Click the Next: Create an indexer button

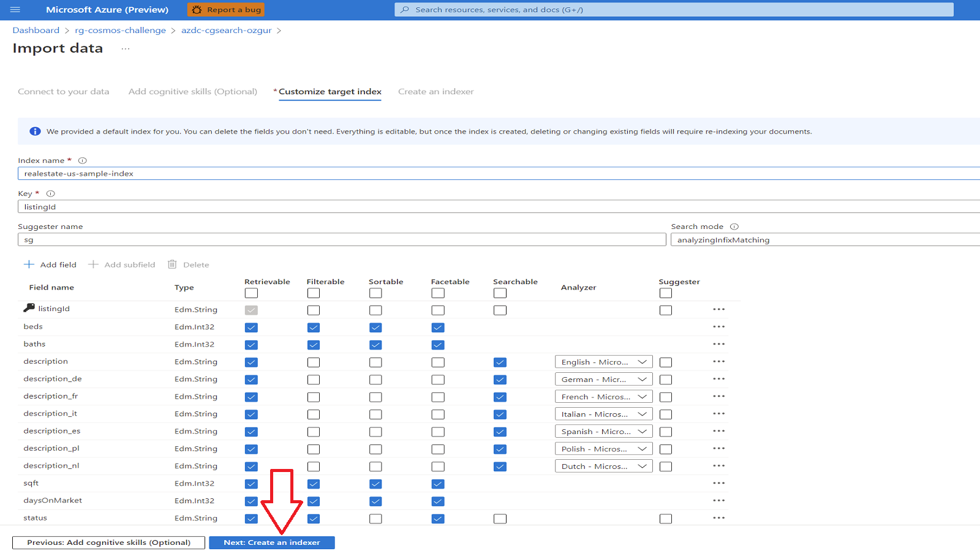click(x=271, y=542)
